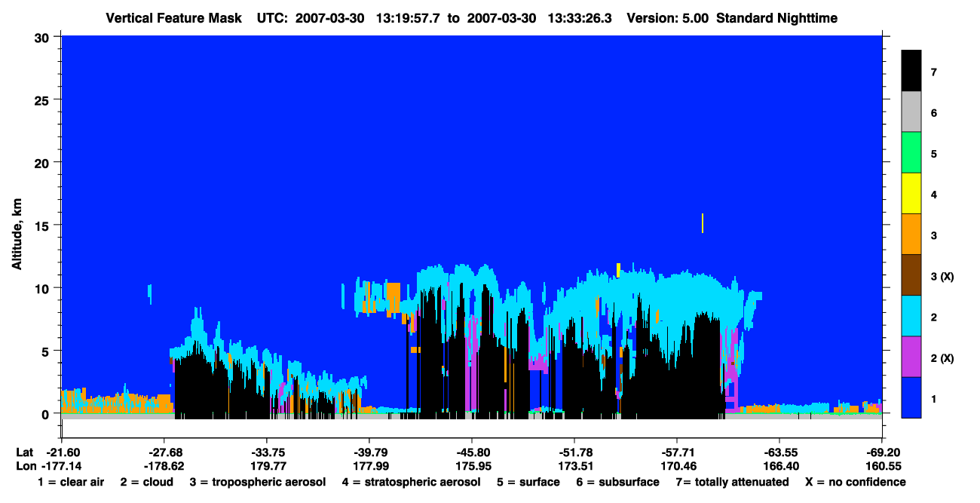This screenshot has height=503, width=980.
Task: Click the start time '13:19:57.7' in the title
Action: 408,17
